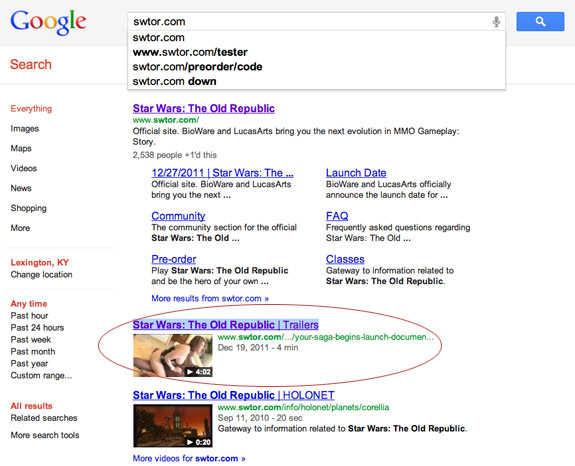This screenshot has width=575, height=466.
Task: Open the Pre-order sitelink
Action: click(174, 259)
